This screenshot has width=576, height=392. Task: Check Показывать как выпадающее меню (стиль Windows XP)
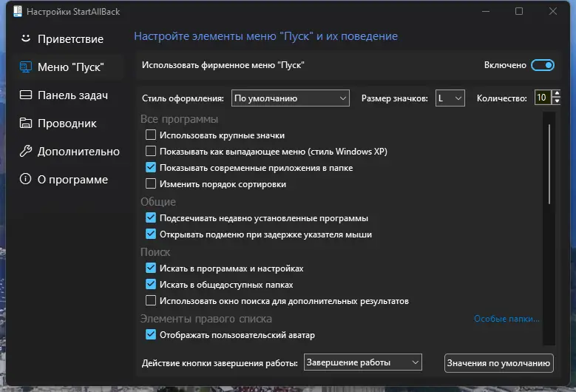point(151,151)
